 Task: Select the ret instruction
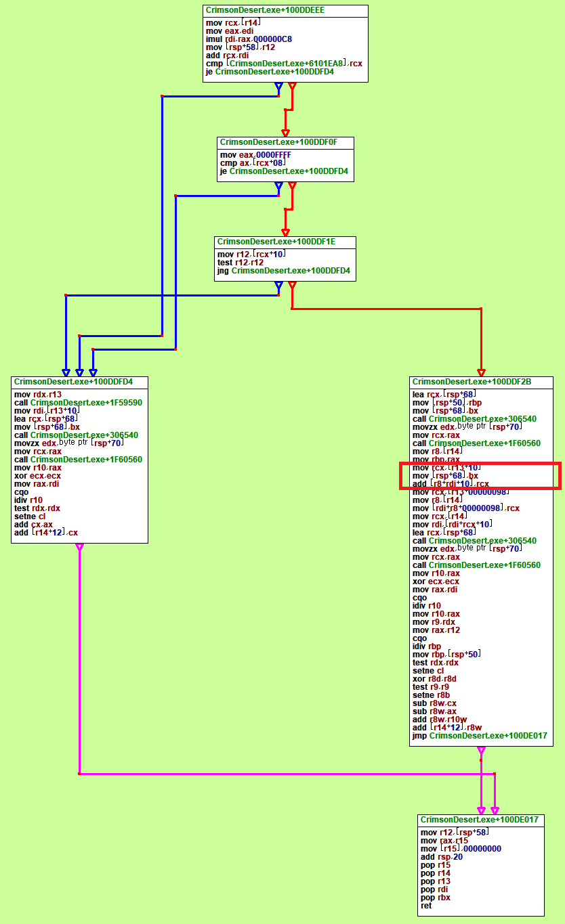[426, 906]
